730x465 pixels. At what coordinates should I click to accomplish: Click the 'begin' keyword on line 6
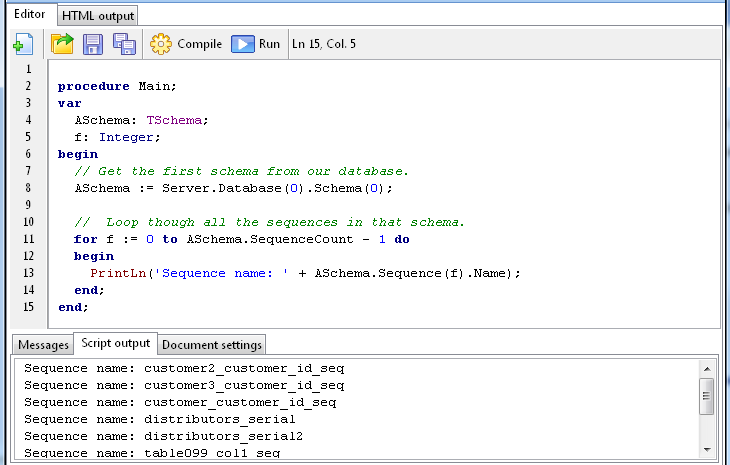78,154
